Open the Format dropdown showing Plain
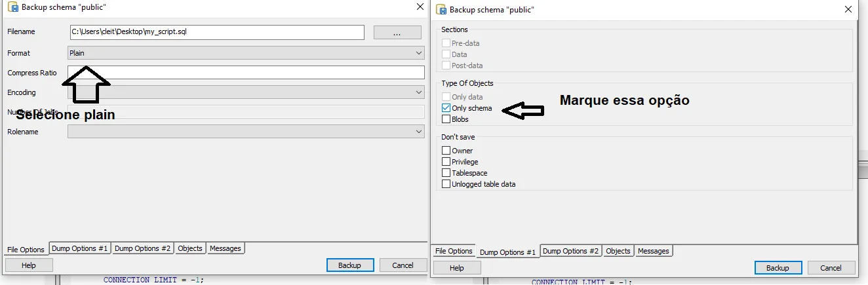This screenshot has width=868, height=285. click(x=246, y=53)
